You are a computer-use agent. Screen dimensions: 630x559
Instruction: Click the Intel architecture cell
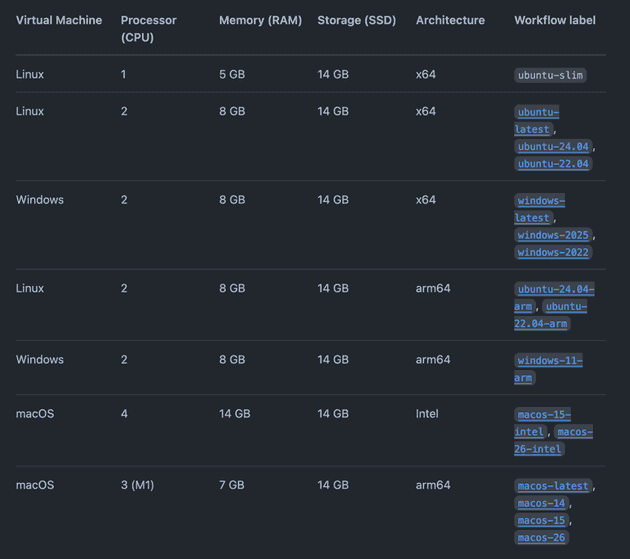pos(427,414)
